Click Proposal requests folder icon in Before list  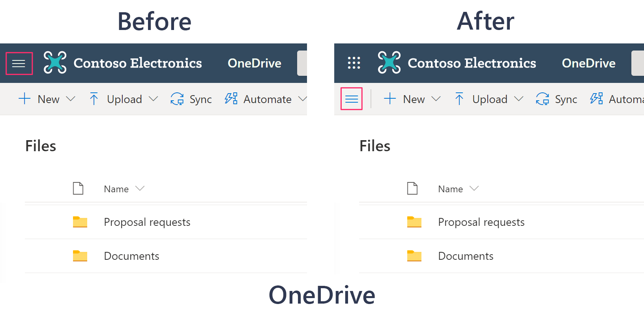click(x=80, y=222)
